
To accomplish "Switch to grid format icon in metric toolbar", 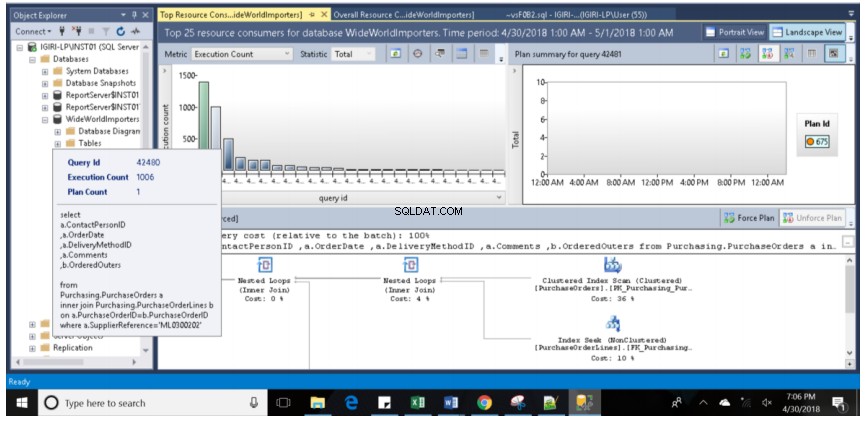I will click(462, 54).
